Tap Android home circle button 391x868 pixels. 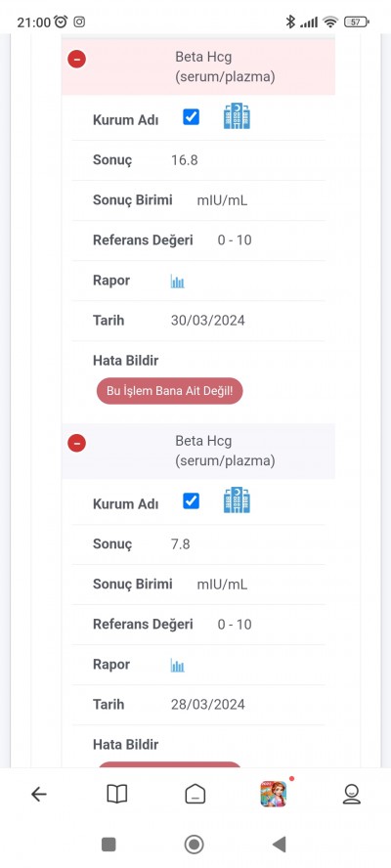click(194, 845)
